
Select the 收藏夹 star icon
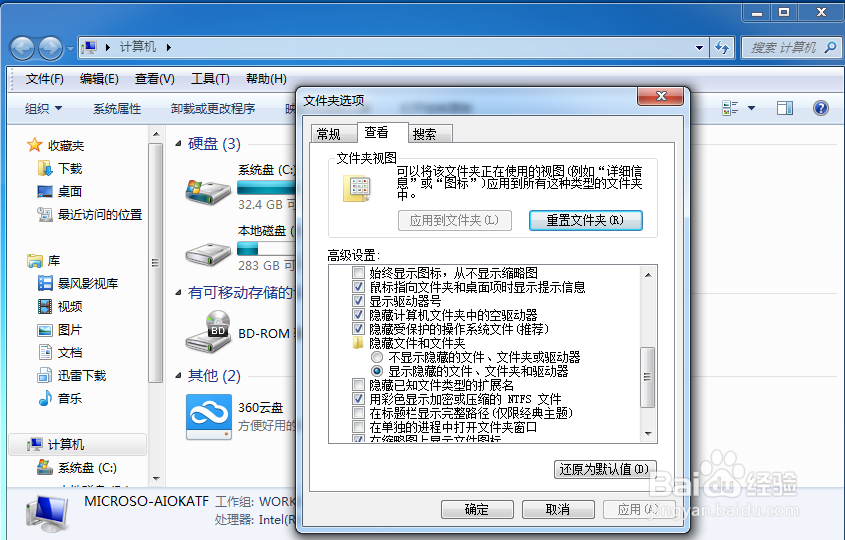click(x=34, y=144)
